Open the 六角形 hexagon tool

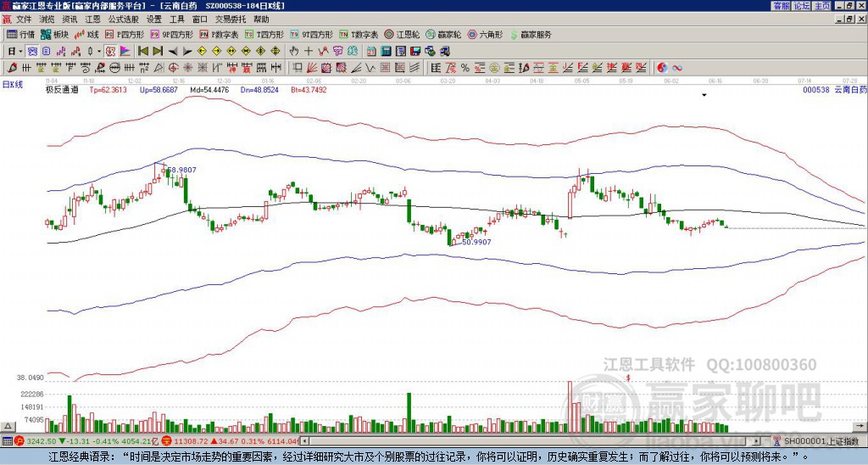click(x=486, y=34)
